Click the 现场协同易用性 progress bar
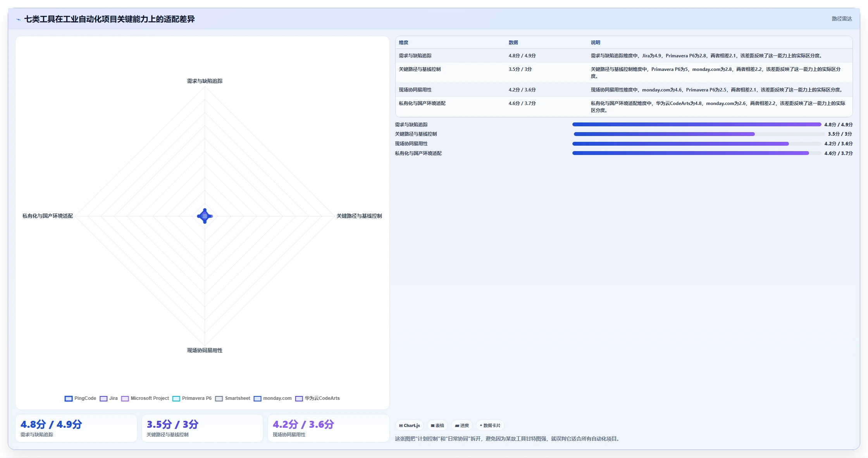 697,144
